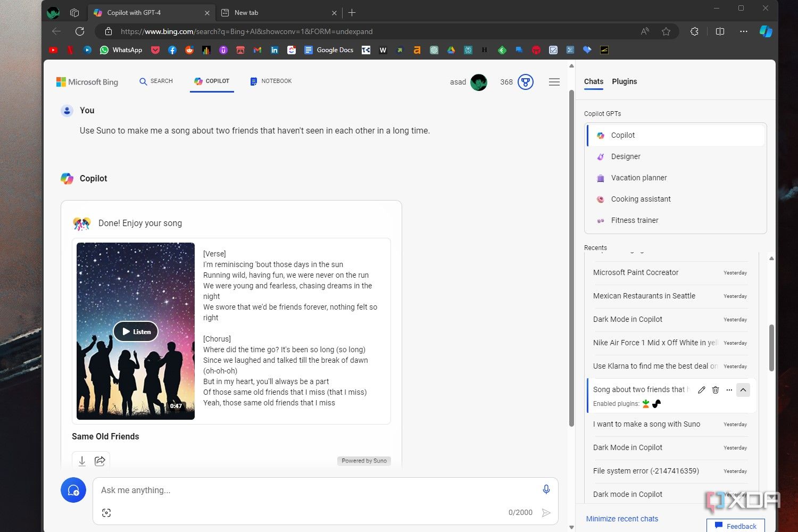Click the Powered by Suno label
The image size is (798, 532).
tap(364, 461)
